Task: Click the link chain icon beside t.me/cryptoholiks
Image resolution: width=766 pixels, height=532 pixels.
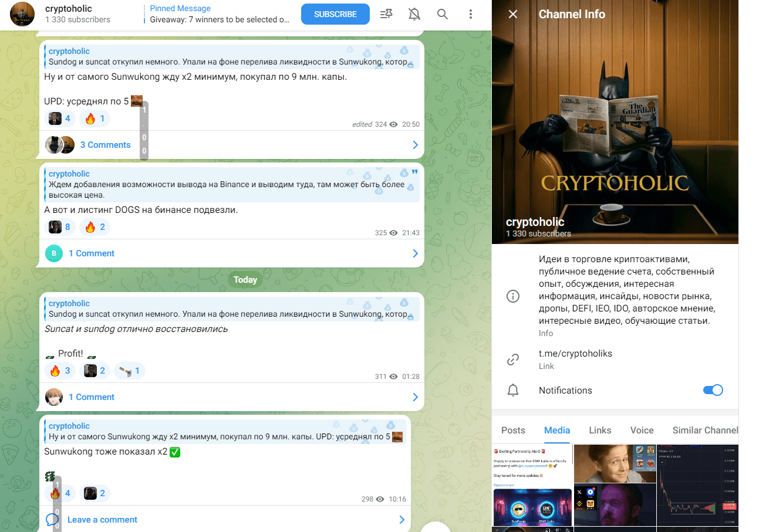Action: click(513, 360)
